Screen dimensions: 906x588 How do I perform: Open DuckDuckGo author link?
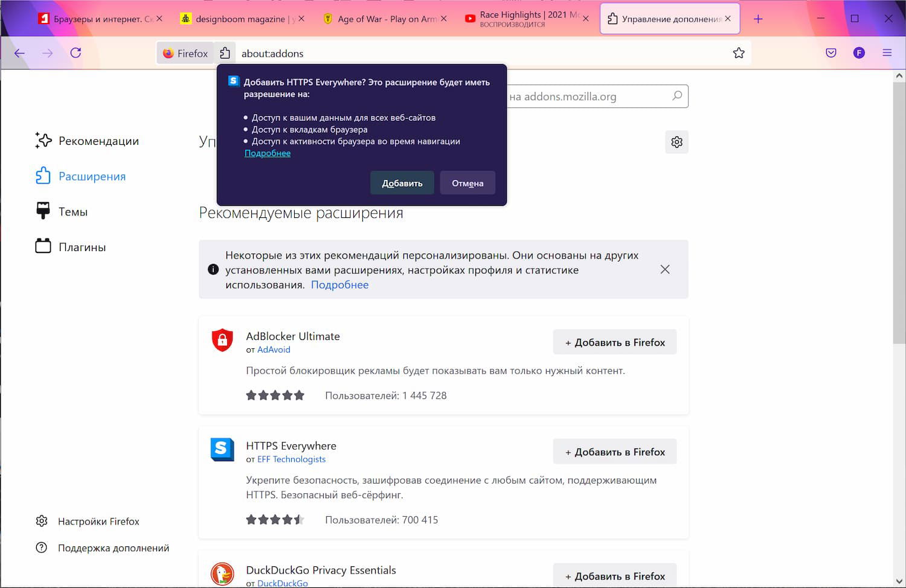pyautogui.click(x=283, y=583)
